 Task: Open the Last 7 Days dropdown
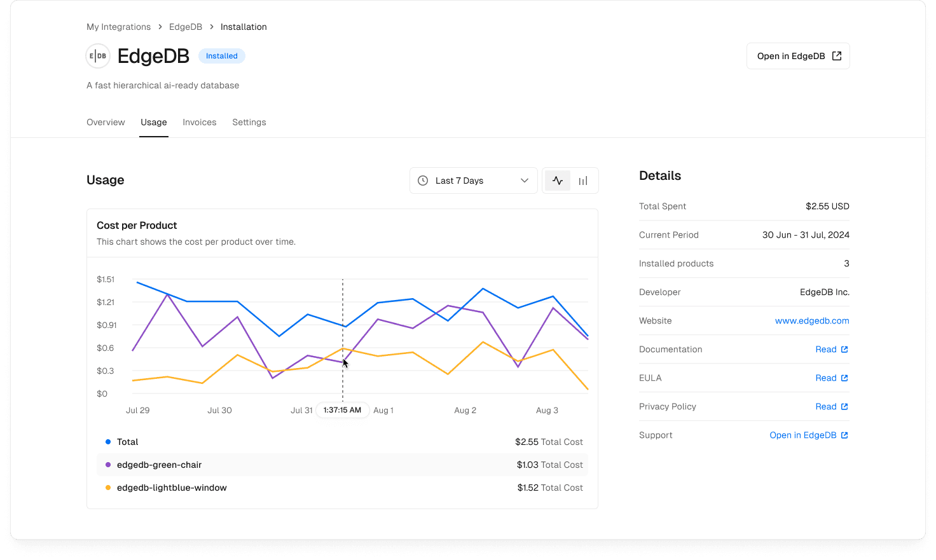[473, 181]
